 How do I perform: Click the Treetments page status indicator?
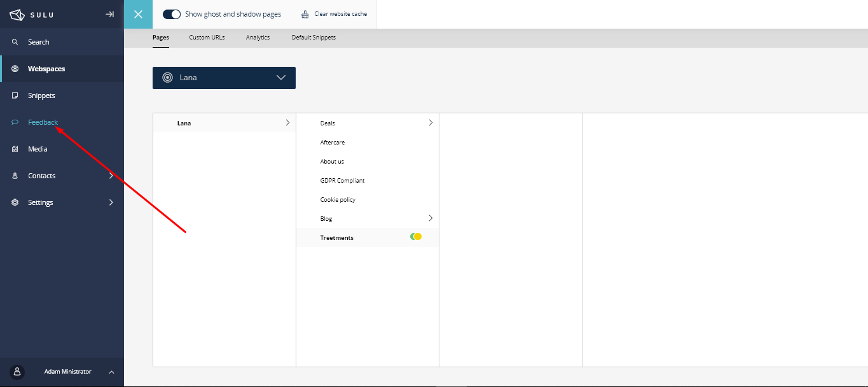point(416,237)
